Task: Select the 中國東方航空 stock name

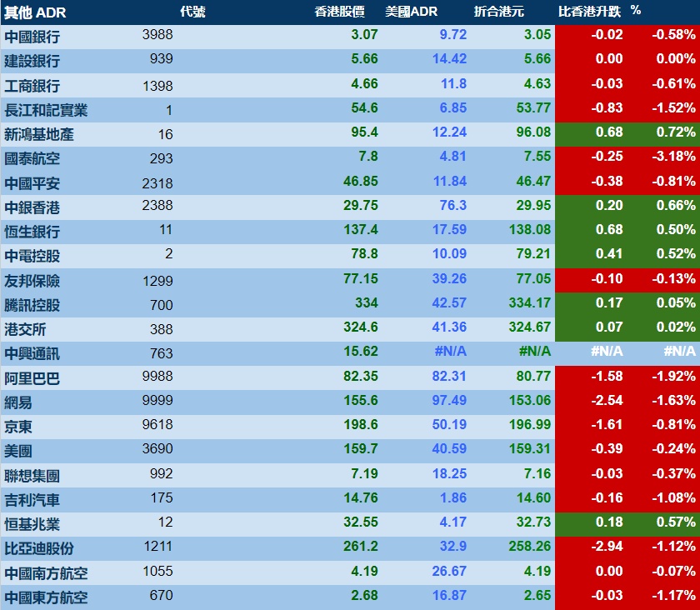Action: [x=46, y=597]
